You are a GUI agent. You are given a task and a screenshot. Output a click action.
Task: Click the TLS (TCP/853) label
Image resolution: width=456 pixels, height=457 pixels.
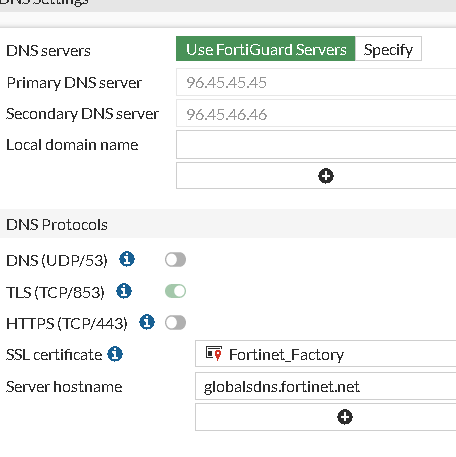pyautogui.click(x=55, y=292)
